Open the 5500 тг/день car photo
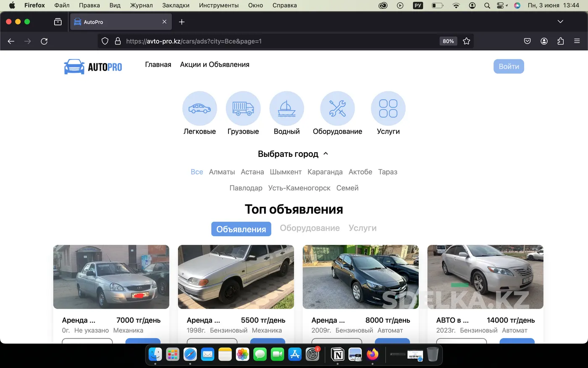This screenshot has height=368, width=588. 236,277
